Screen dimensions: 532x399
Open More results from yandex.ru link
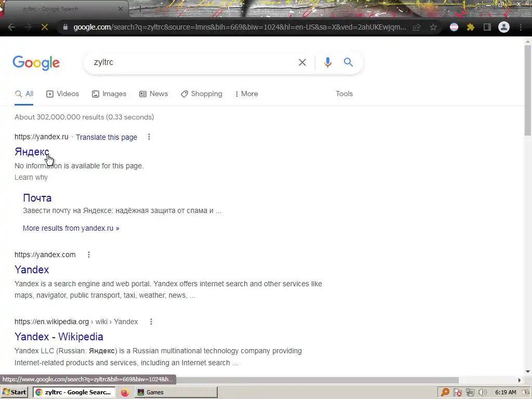(71, 228)
